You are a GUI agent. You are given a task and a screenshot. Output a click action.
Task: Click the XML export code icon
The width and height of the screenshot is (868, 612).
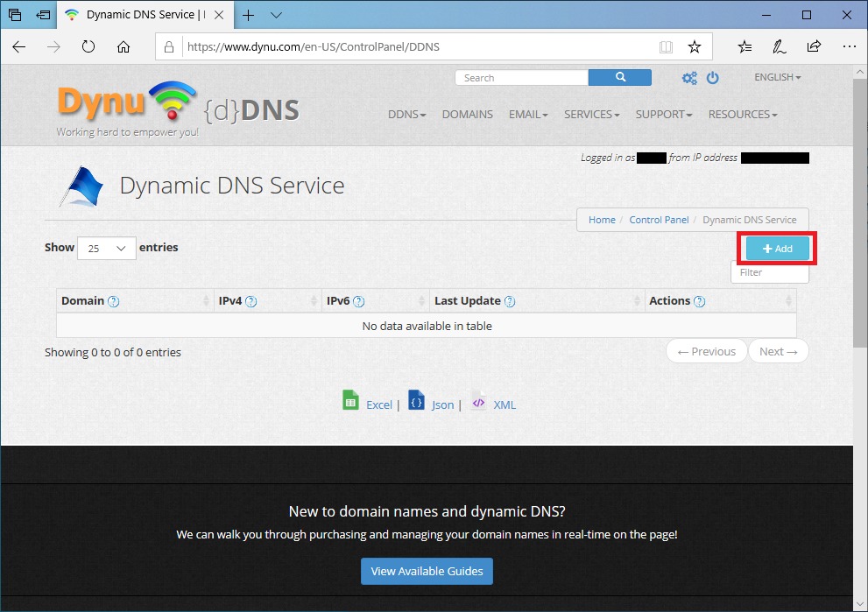coord(478,400)
